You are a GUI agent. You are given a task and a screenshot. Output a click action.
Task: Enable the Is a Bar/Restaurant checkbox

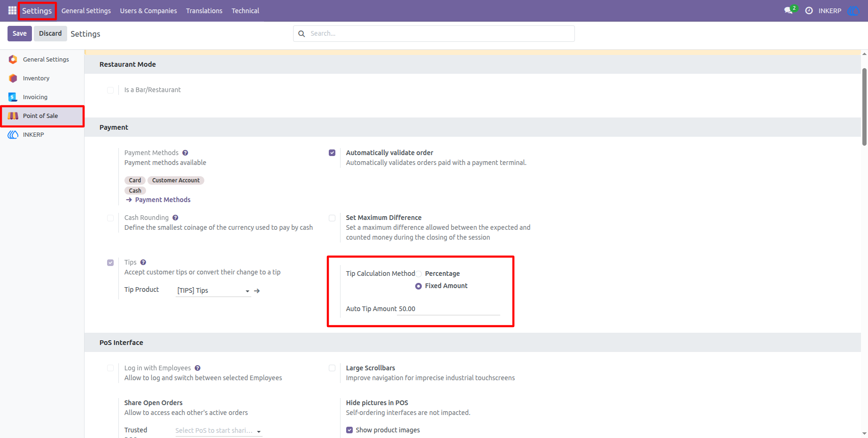point(110,90)
